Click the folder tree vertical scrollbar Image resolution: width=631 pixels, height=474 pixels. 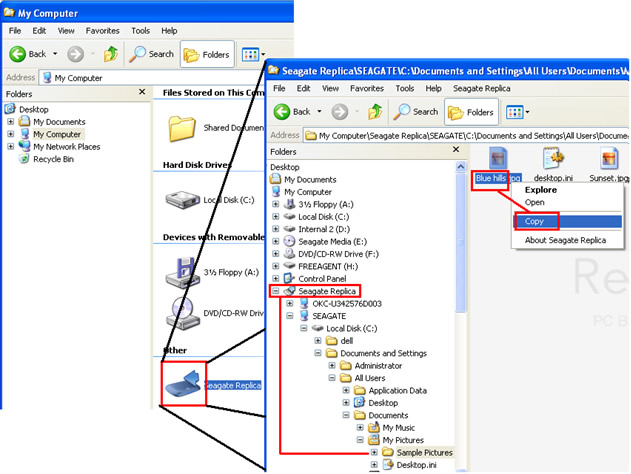point(459,300)
